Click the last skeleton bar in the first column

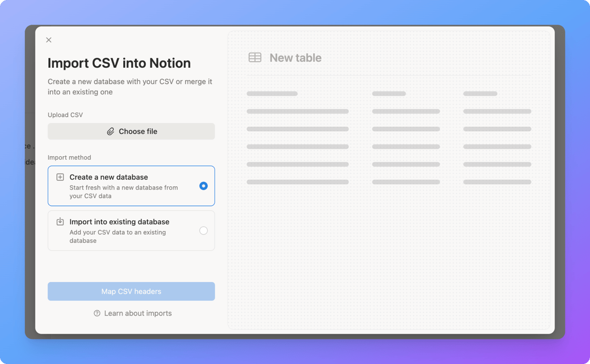tap(298, 182)
